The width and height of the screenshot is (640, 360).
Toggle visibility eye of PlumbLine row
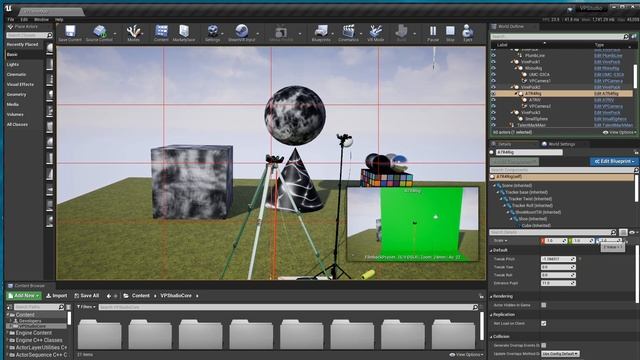click(493, 56)
